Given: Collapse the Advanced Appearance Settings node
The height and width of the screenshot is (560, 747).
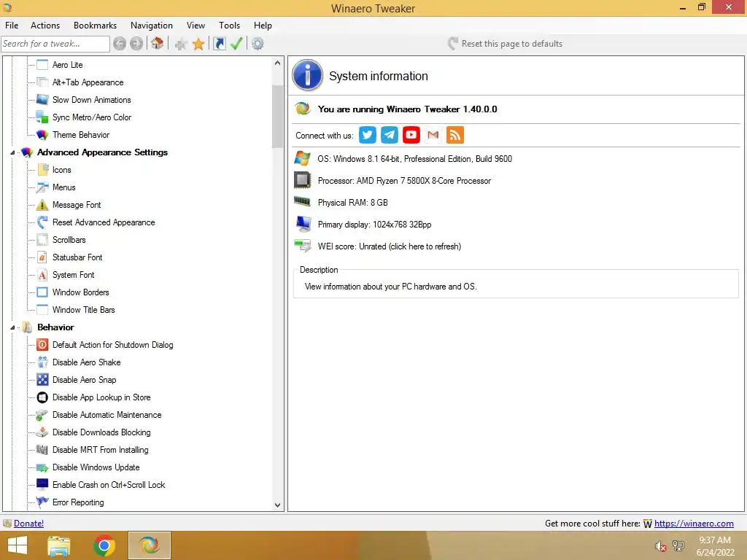Looking at the screenshot, I should coord(13,152).
